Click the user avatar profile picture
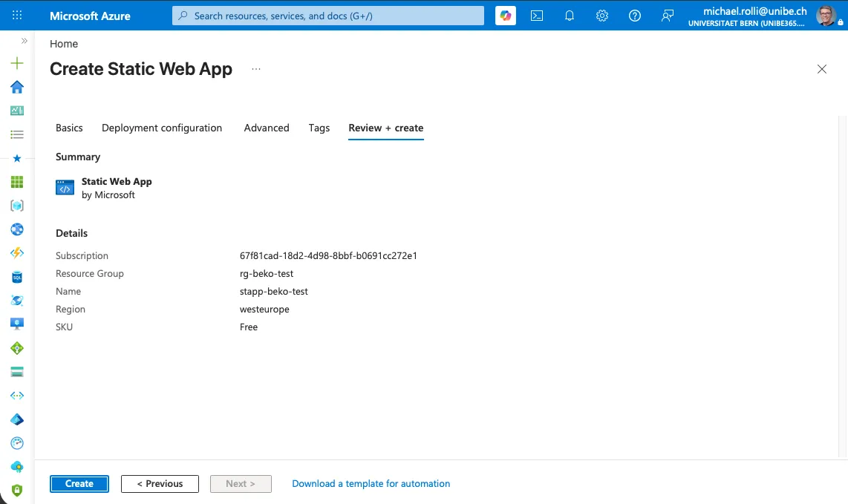The image size is (848, 504). (826, 16)
